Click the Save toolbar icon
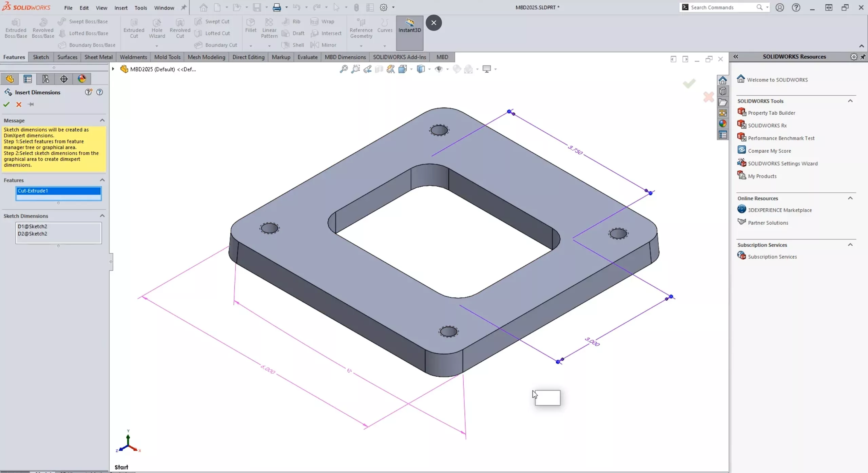Viewport: 868px width, 473px height. [x=257, y=7]
